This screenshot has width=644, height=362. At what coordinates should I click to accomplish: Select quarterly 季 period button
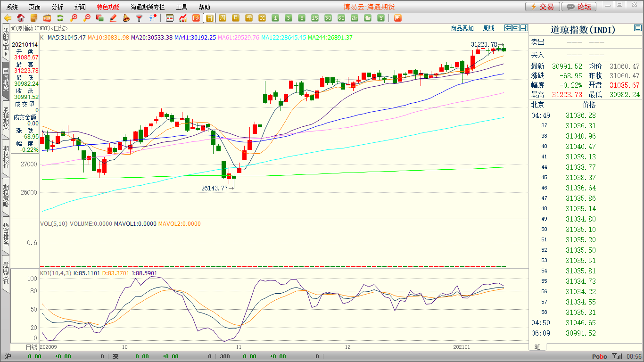249,18
